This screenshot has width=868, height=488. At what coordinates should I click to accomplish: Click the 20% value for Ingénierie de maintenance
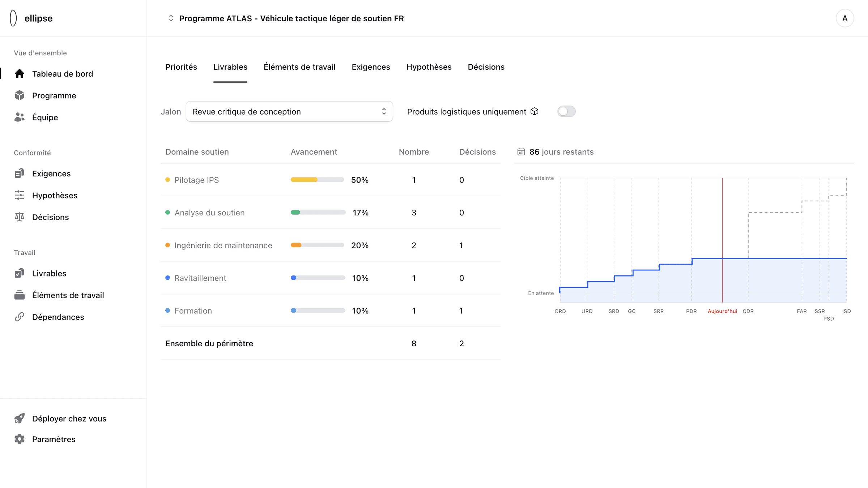[360, 245]
